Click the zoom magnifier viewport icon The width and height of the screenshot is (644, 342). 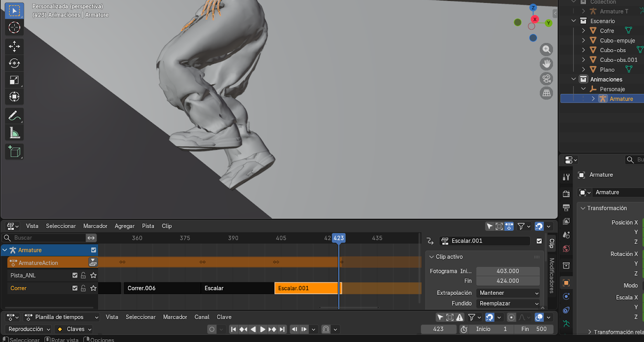546,49
